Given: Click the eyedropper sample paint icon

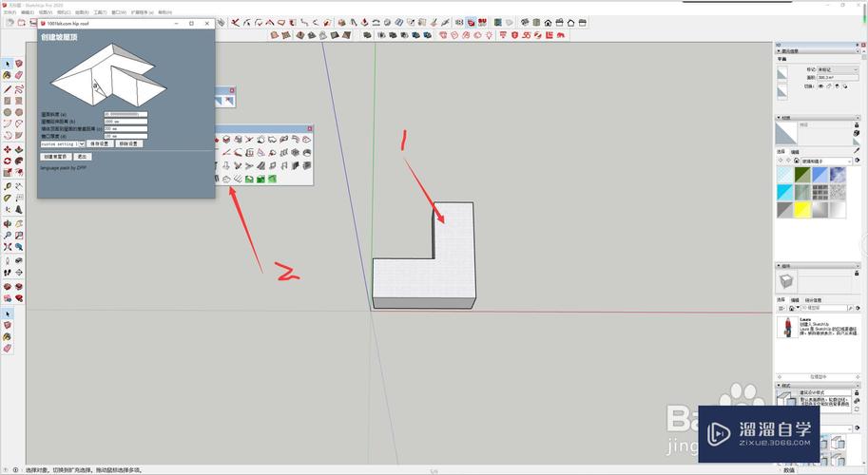Looking at the screenshot, I should [x=857, y=150].
